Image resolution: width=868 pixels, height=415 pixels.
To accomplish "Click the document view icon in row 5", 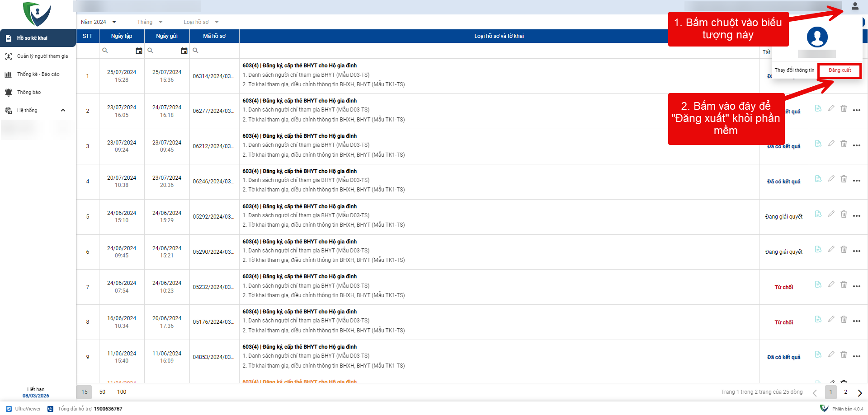I will 818,214.
